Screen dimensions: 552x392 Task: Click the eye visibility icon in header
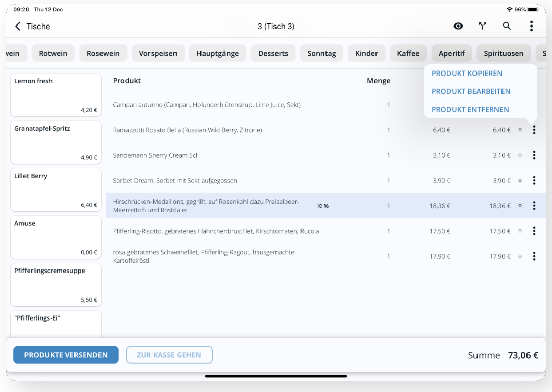pos(458,26)
